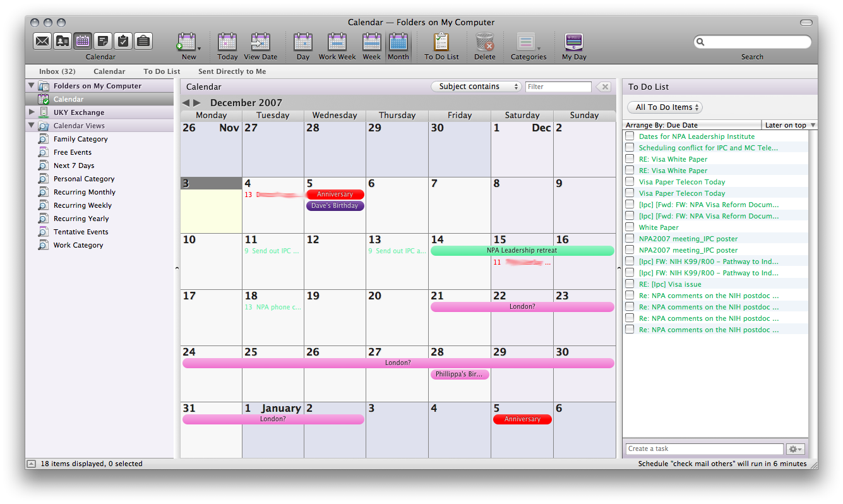Check off 'RE: [Ipc] Visa issue' task
Image resolution: width=843 pixels, height=504 pixels.
(x=630, y=284)
